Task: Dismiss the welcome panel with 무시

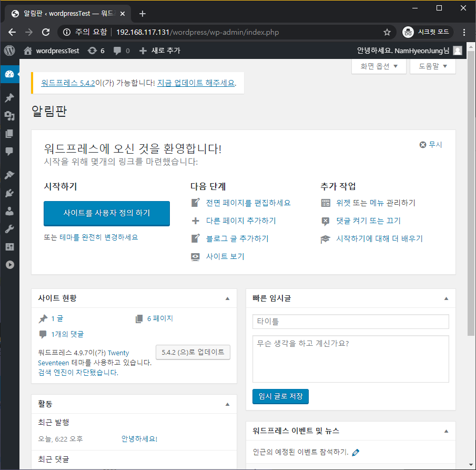Action: coord(431,145)
